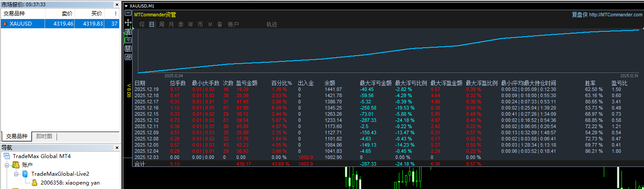Click the 2025.12.16 date row

(x=147, y=108)
